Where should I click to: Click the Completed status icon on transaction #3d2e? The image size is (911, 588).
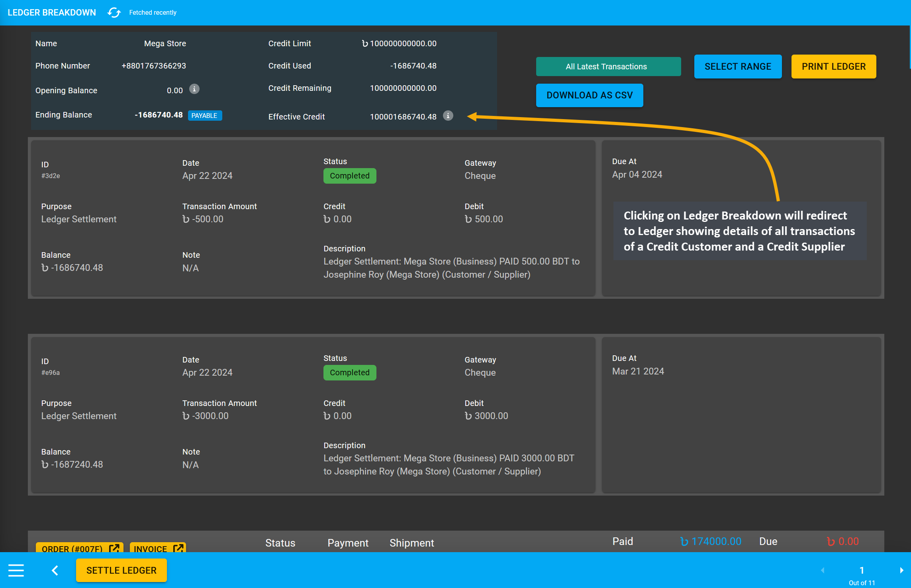350,175
